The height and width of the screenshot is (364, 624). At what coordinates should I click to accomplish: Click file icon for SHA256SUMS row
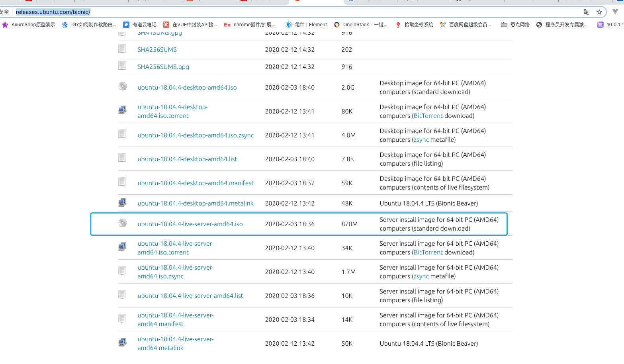[x=122, y=49]
